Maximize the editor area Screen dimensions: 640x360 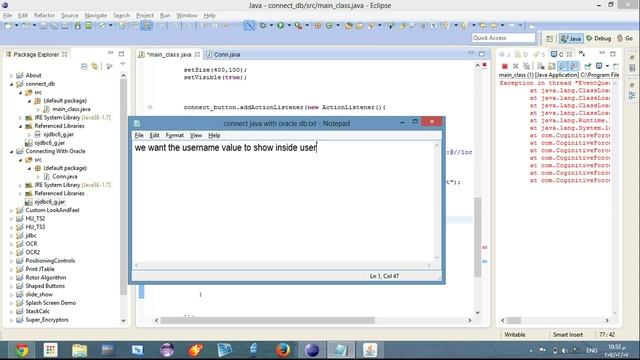coord(482,54)
